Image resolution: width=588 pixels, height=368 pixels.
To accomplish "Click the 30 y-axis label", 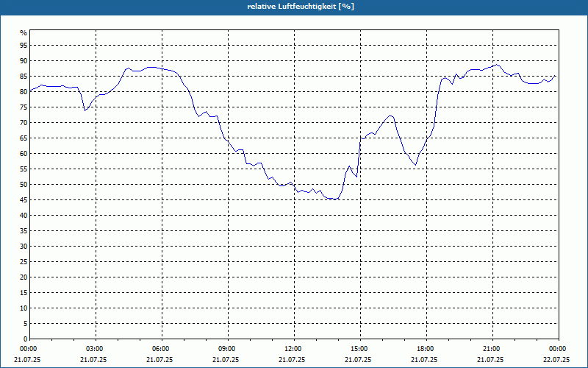I will tap(24, 247).
